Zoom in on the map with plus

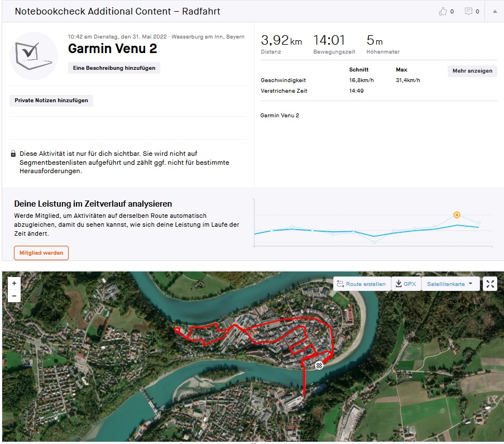pyautogui.click(x=14, y=284)
